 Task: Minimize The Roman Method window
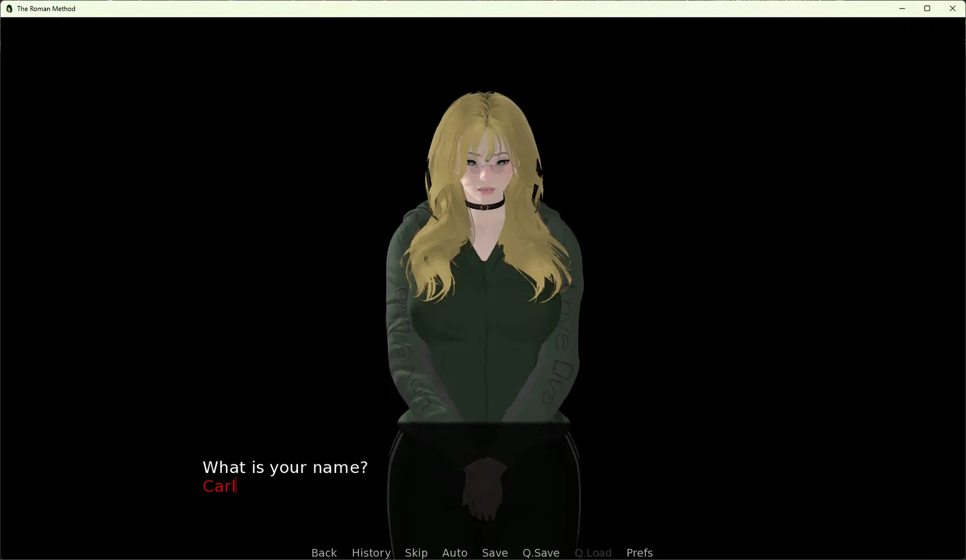(902, 9)
